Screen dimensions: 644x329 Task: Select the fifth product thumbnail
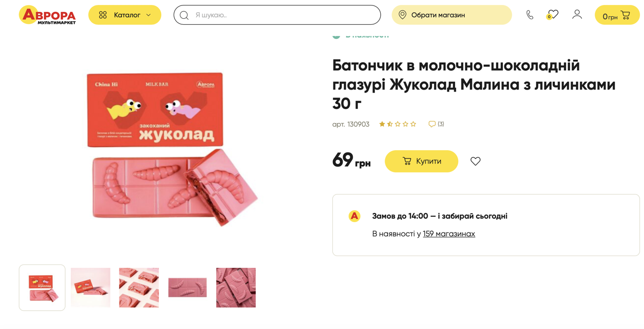(236, 288)
